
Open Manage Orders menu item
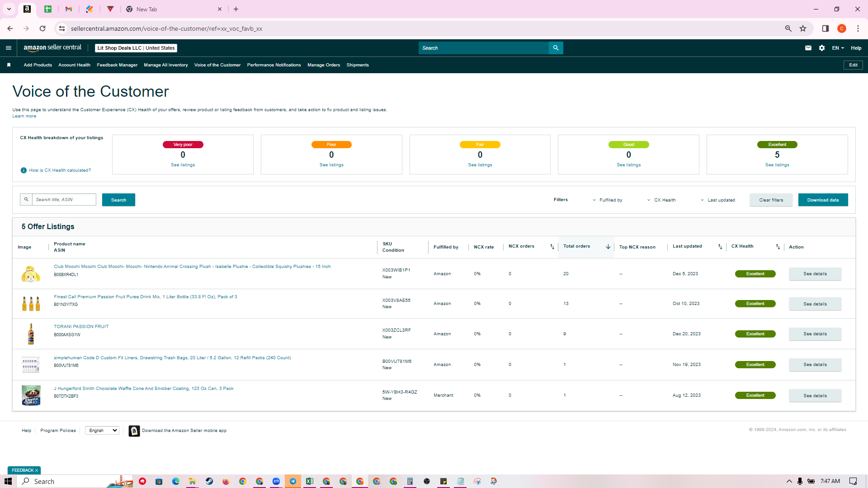point(324,65)
